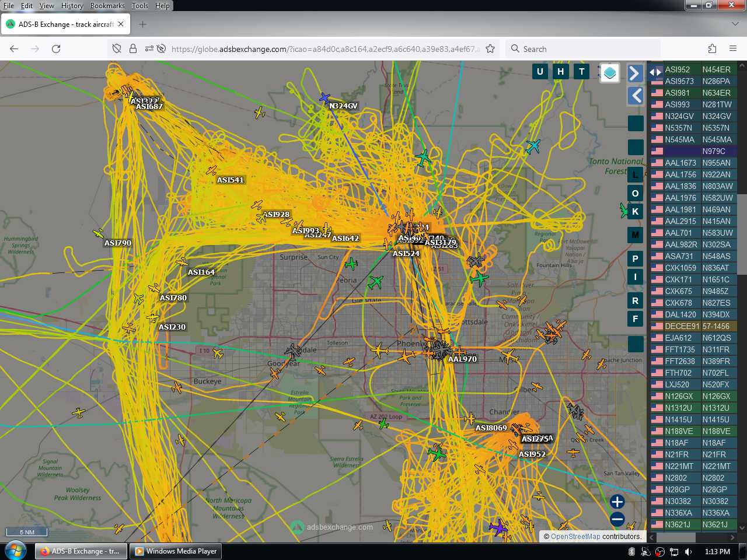Click the tracking protection shield icon
This screenshot has height=560, width=747.
[x=117, y=49]
